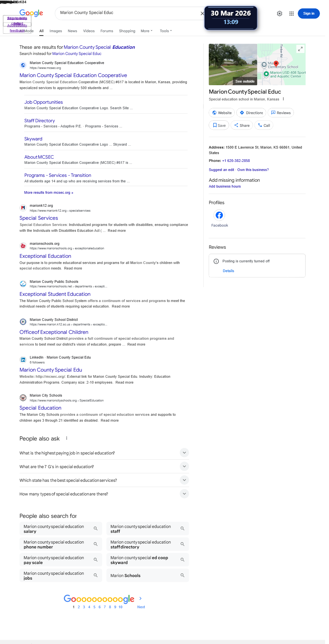
Task: Open the Tools dropdown
Action: [x=166, y=31]
